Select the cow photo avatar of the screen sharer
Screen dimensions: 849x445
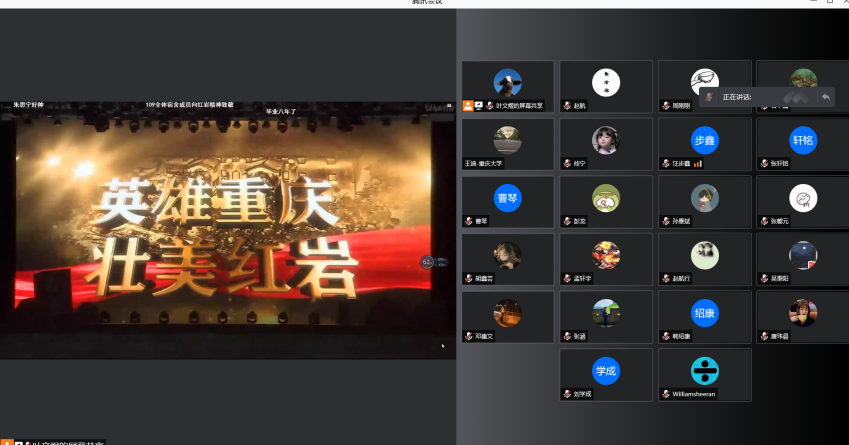(507, 83)
